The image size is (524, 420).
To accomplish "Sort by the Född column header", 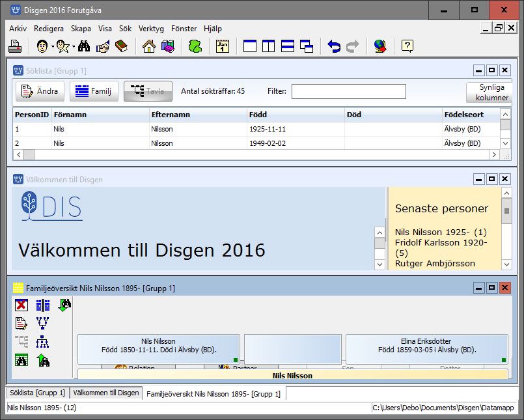I will pos(296,115).
